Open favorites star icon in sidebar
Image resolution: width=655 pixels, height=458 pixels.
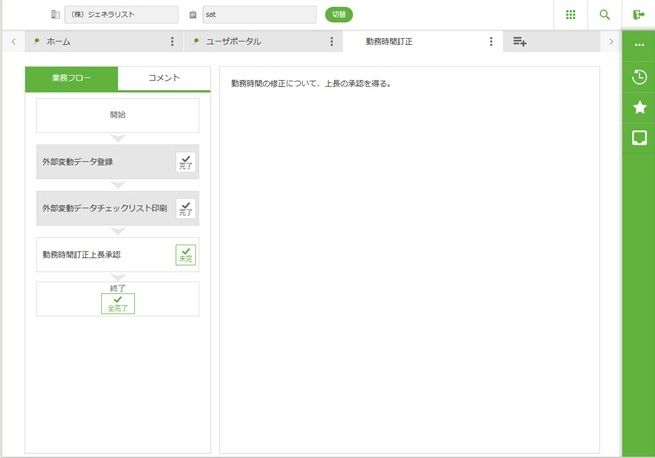click(639, 107)
